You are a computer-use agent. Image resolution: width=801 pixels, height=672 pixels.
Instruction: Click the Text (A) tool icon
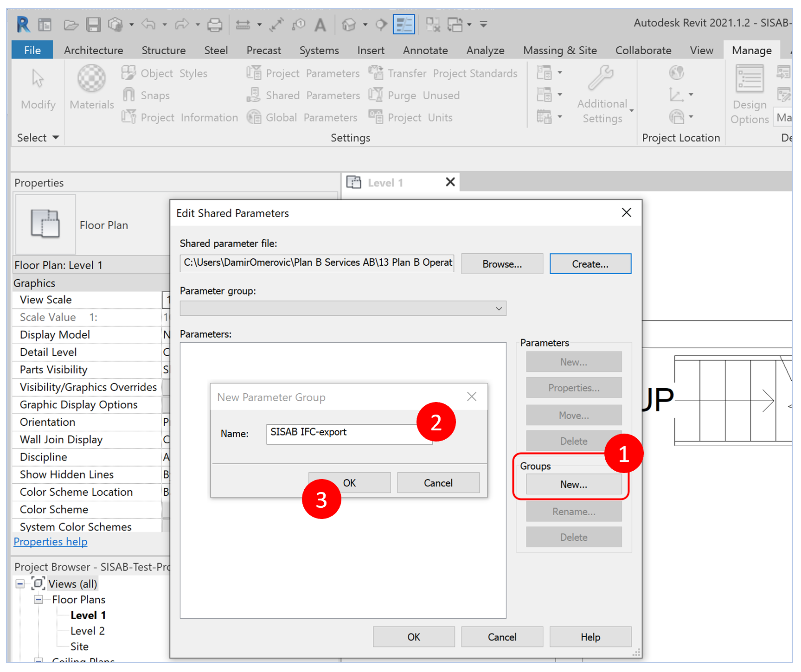[x=320, y=25]
